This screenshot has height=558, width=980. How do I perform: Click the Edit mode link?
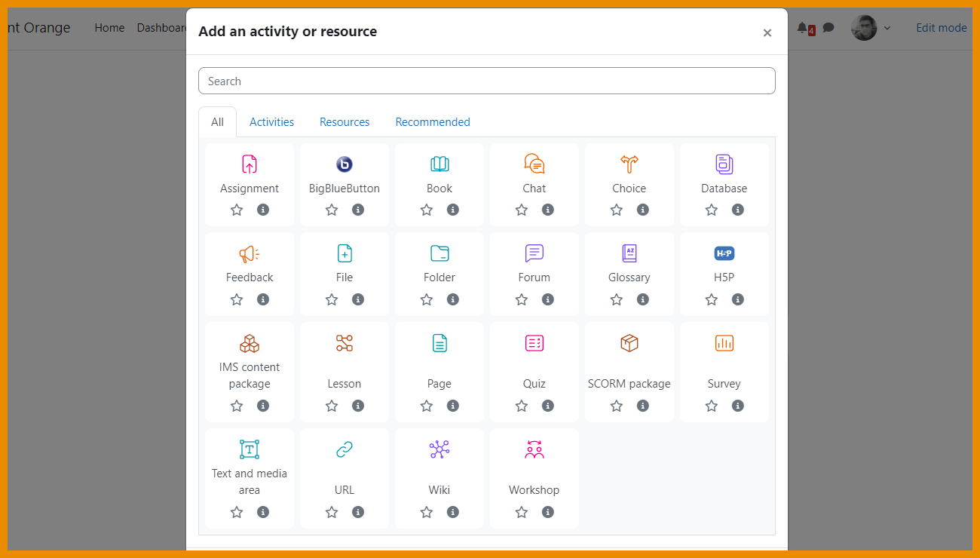click(942, 28)
